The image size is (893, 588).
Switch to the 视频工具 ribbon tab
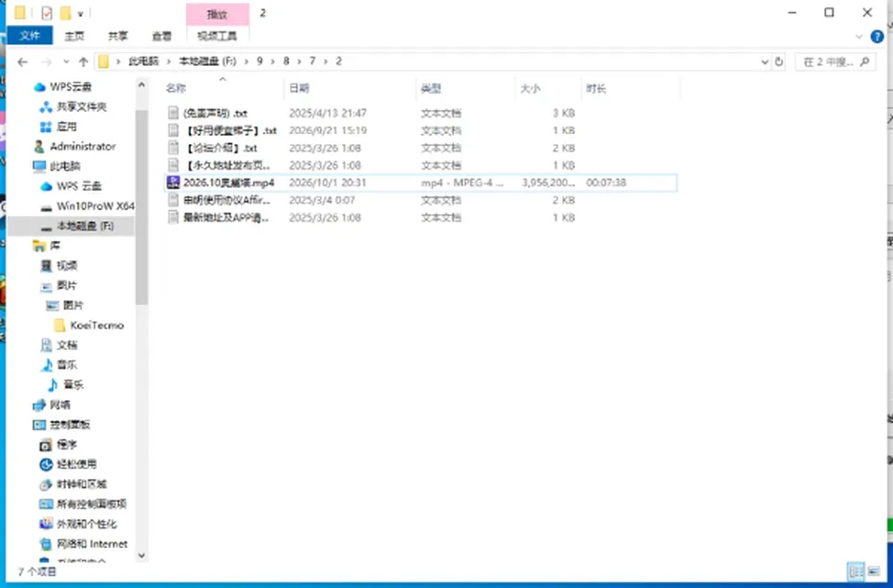(x=217, y=36)
